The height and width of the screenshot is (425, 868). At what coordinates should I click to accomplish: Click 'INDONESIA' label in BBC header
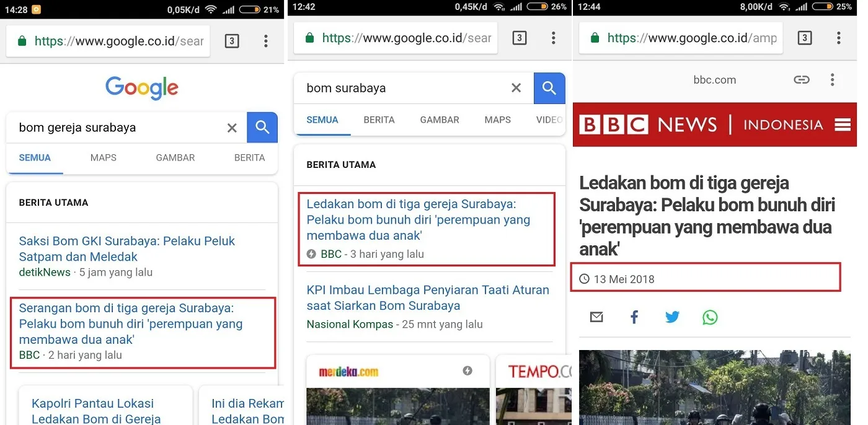coord(783,125)
